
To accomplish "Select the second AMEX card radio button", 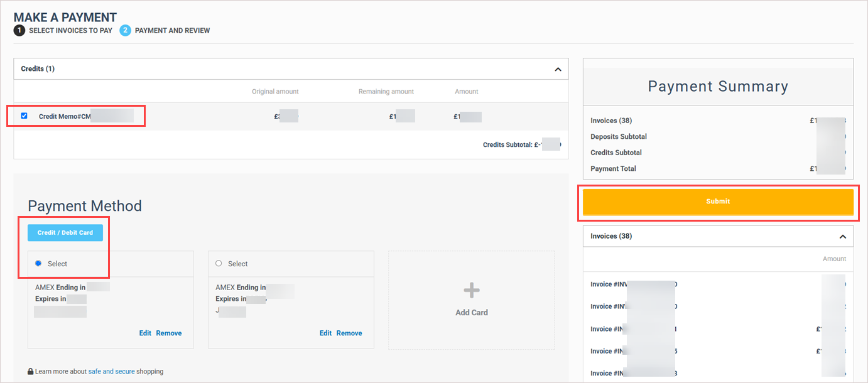I will click(219, 264).
